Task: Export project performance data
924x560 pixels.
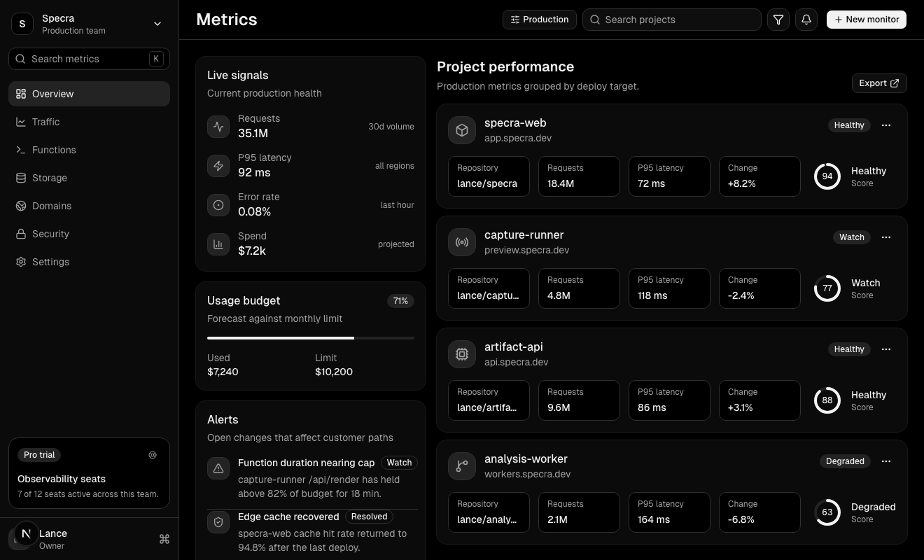Action: point(878,83)
